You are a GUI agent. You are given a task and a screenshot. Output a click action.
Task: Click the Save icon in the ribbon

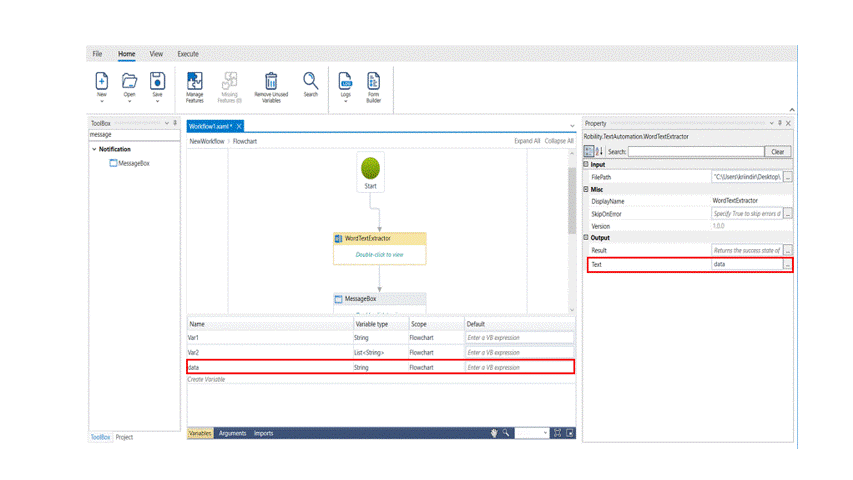coord(157,81)
